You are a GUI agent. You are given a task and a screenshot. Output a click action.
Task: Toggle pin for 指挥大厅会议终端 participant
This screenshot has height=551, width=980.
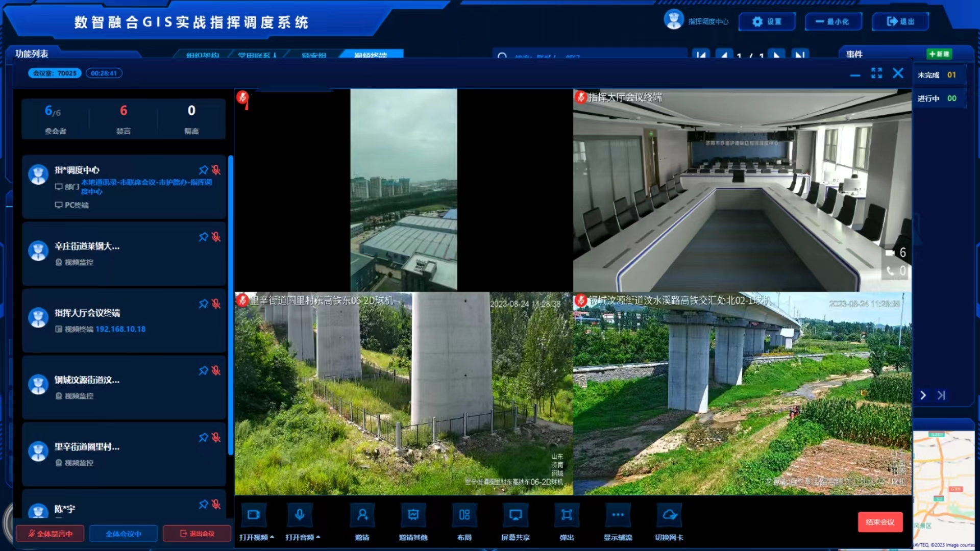click(x=203, y=304)
